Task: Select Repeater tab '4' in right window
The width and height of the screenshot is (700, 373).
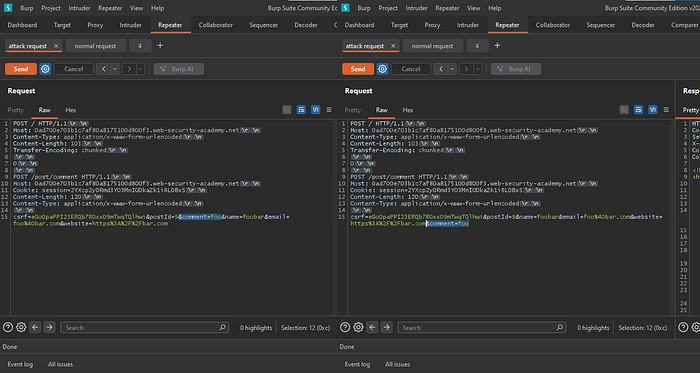Action: (x=477, y=46)
